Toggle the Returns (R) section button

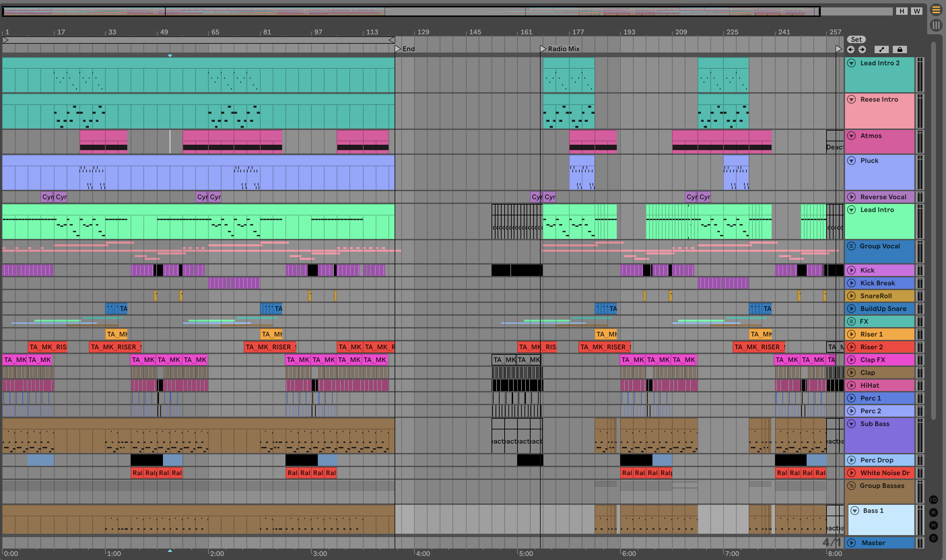pyautogui.click(x=934, y=513)
